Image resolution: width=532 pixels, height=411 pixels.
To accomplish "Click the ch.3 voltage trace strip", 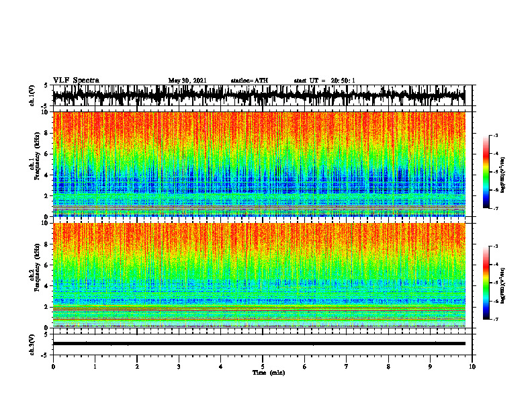I will click(259, 345).
